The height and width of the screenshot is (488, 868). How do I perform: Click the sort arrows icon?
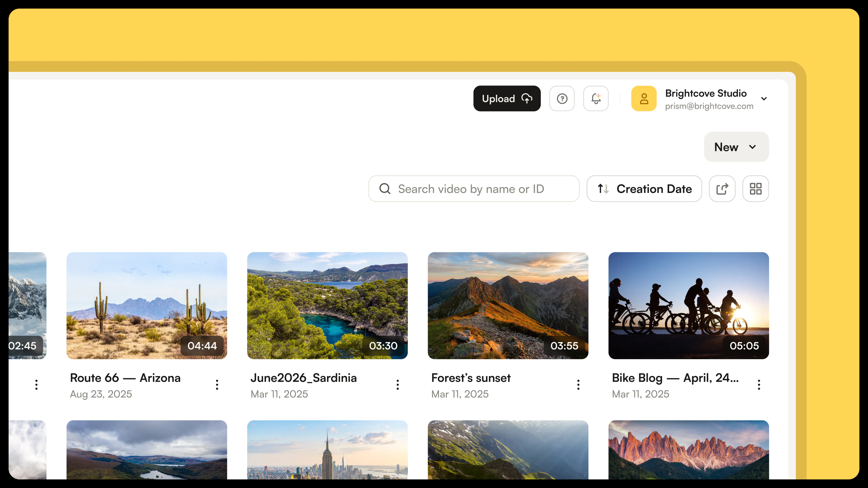click(x=603, y=189)
